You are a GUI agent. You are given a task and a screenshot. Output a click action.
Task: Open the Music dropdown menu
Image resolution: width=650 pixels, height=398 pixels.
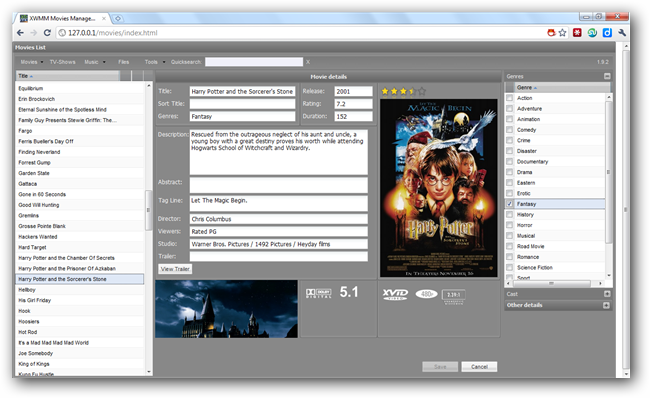coord(95,62)
